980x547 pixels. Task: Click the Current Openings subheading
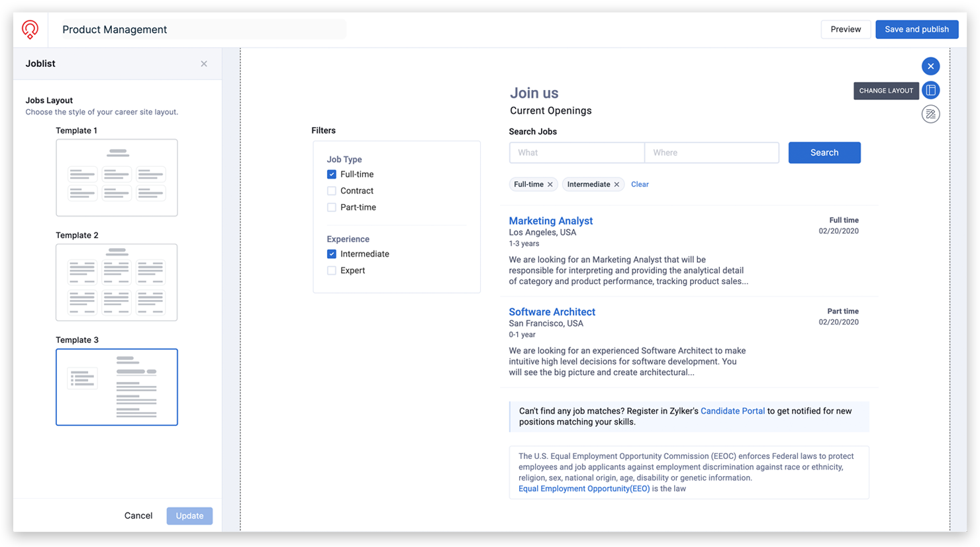coord(551,111)
